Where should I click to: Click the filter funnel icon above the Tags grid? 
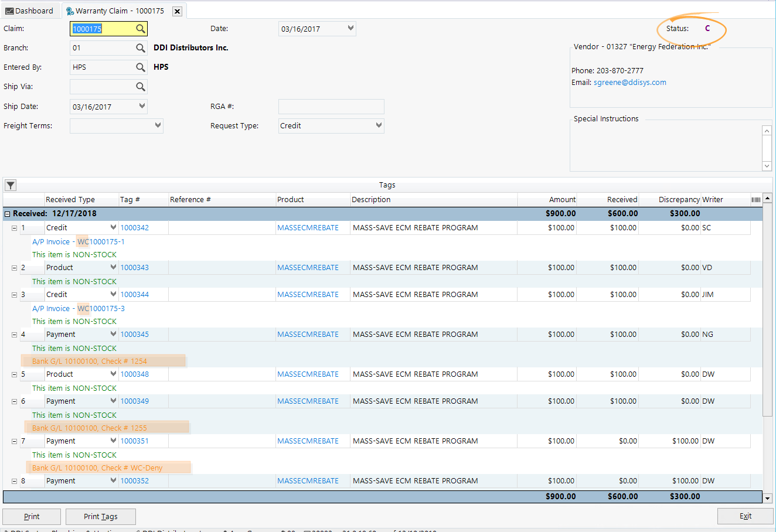9,185
